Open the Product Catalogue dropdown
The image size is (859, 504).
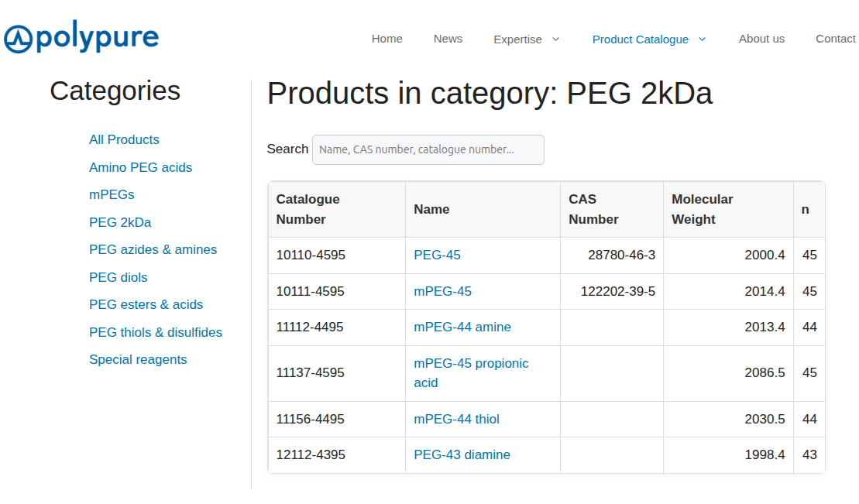coord(641,39)
